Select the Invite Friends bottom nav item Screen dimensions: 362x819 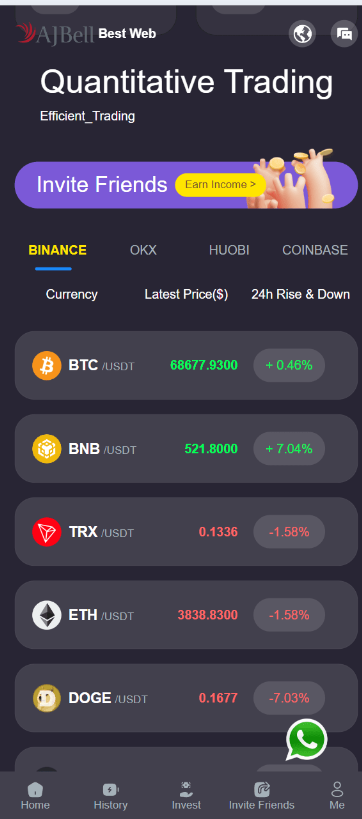pyautogui.click(x=262, y=796)
